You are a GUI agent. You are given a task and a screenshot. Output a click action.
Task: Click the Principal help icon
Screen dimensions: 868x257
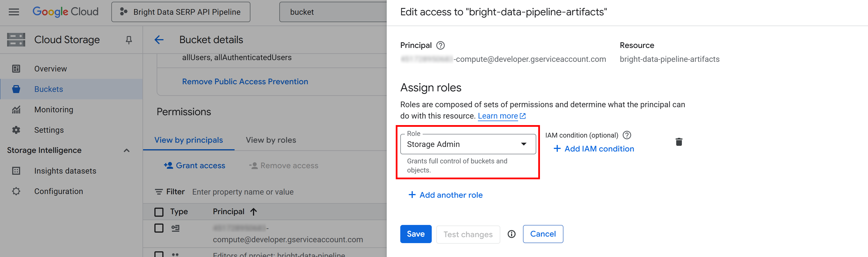[441, 45]
